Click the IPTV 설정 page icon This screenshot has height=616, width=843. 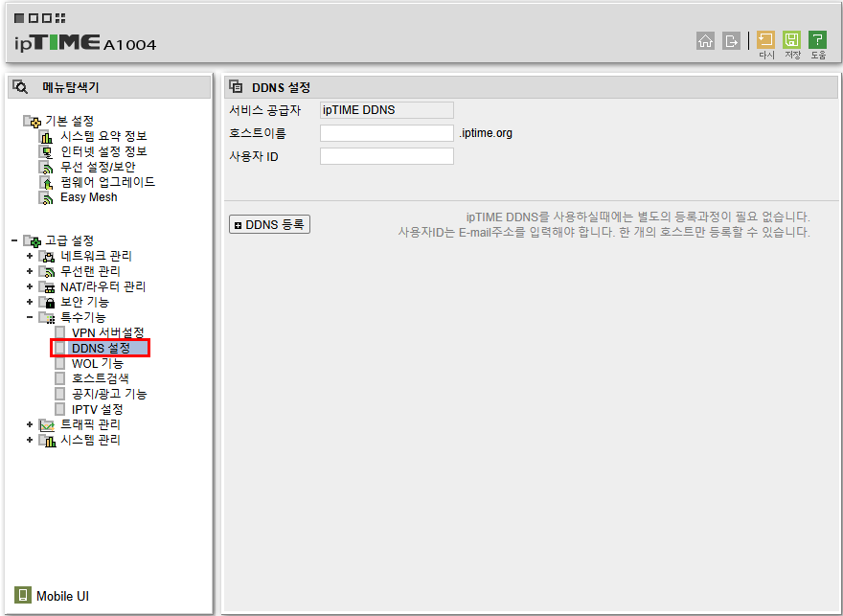coord(60,409)
